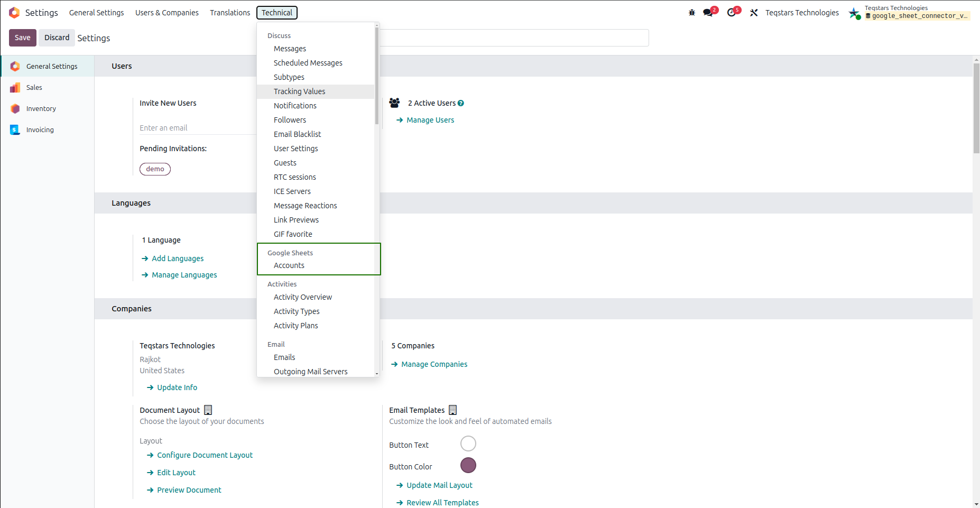The height and width of the screenshot is (508, 980).
Task: Click the Document Layout company icon
Action: click(x=208, y=410)
